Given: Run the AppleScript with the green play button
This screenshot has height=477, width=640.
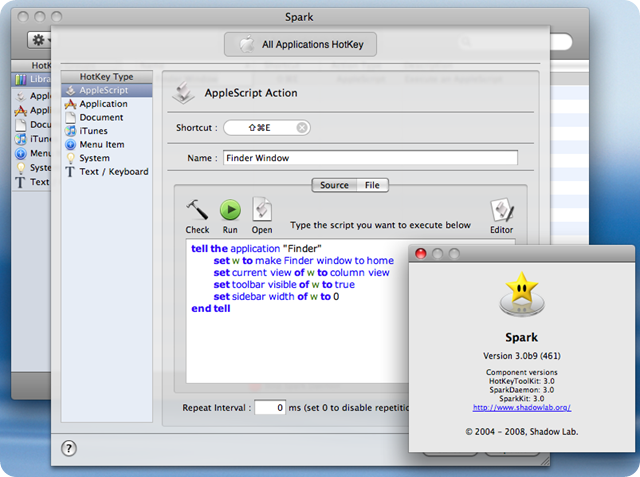Looking at the screenshot, I should coord(230,210).
